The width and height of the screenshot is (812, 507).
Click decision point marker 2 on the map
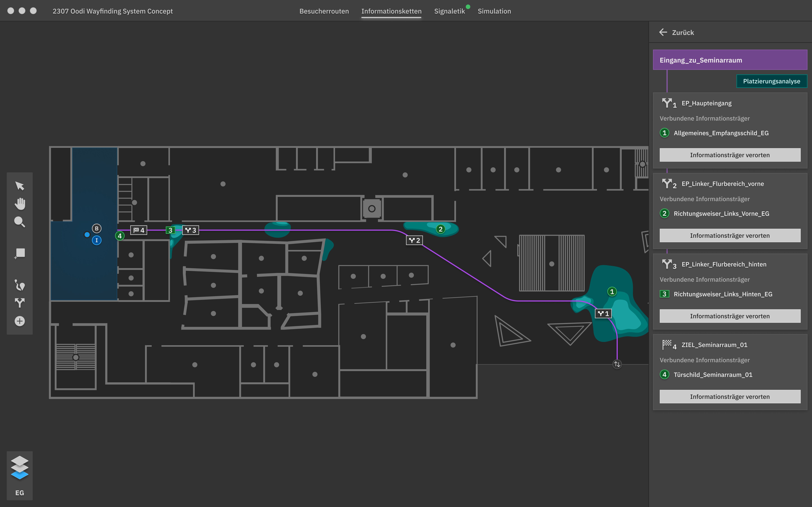[x=414, y=240]
